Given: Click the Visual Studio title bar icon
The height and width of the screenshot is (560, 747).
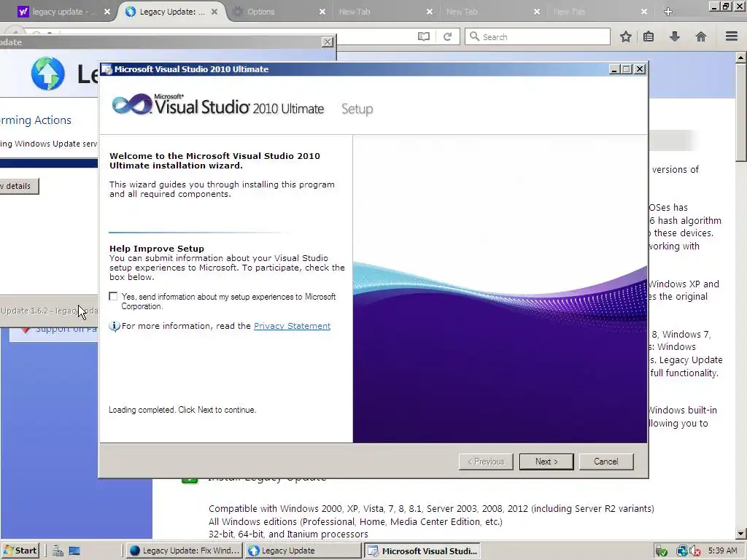Looking at the screenshot, I should 107,69.
